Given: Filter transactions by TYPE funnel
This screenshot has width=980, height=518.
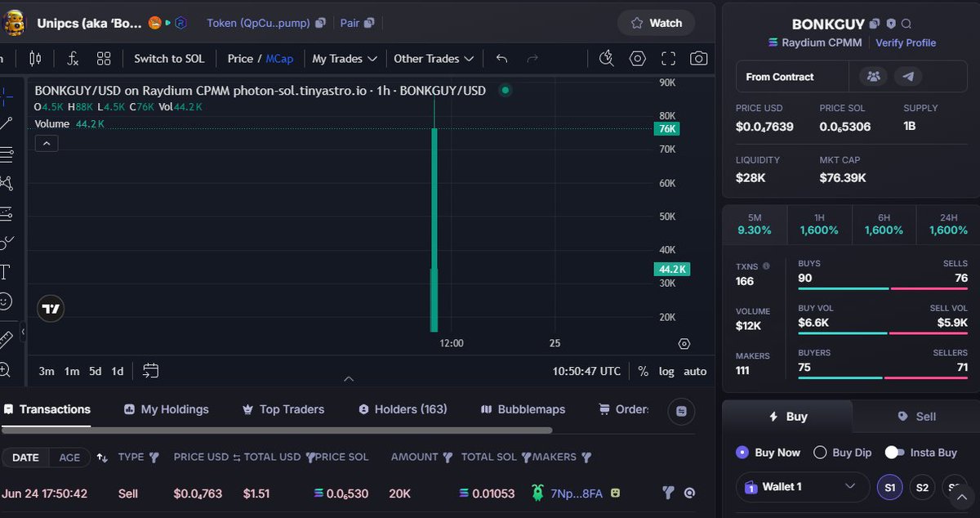Looking at the screenshot, I should tap(154, 458).
